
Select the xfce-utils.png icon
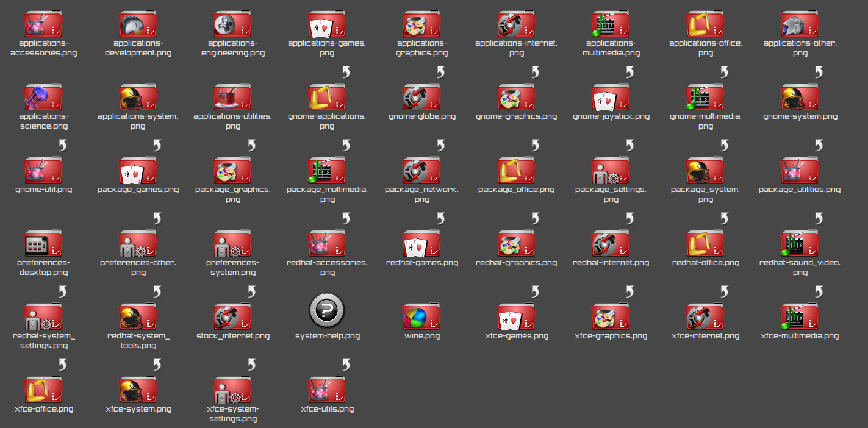[327, 390]
